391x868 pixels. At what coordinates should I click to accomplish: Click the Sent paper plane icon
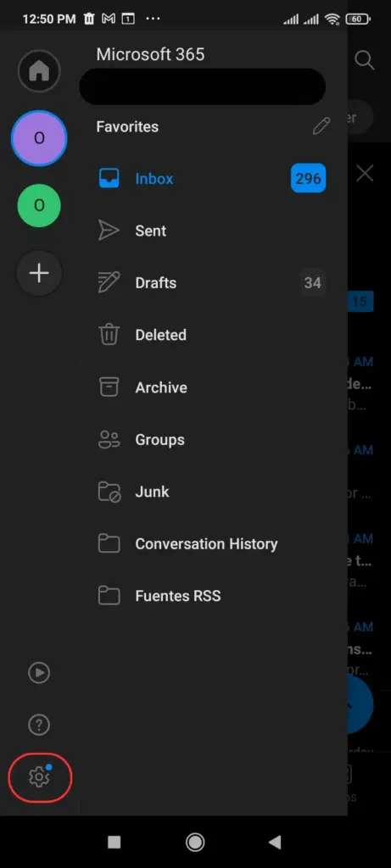click(109, 231)
